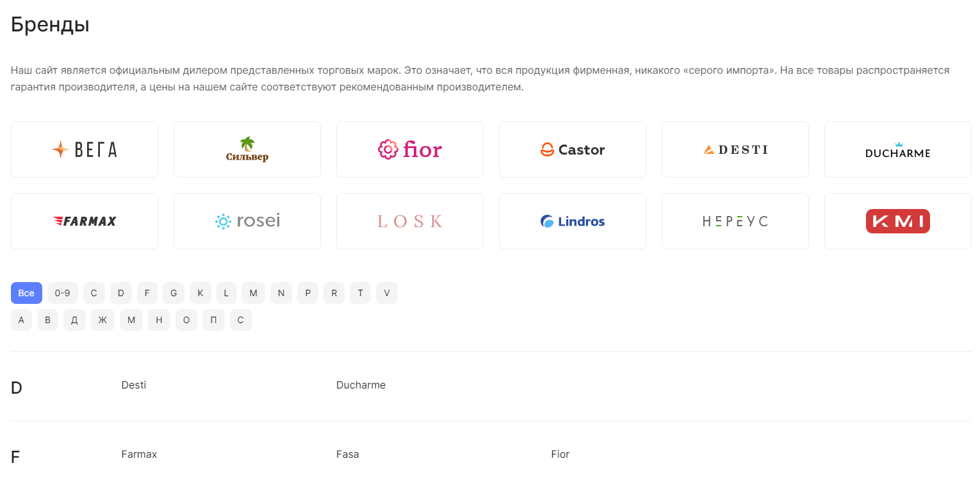Filter brands by Cyrillic letter Ж
Image resolution: width=980 pixels, height=477 pixels.
(x=102, y=320)
